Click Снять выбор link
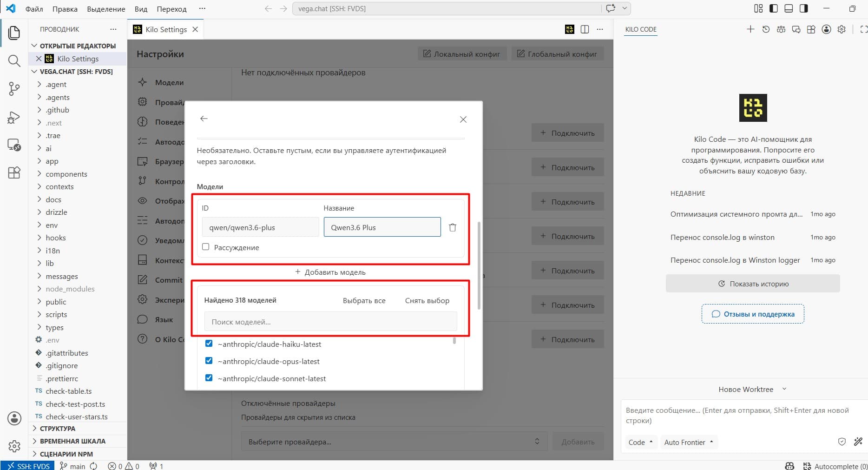The height and width of the screenshot is (470, 868). [x=427, y=300]
